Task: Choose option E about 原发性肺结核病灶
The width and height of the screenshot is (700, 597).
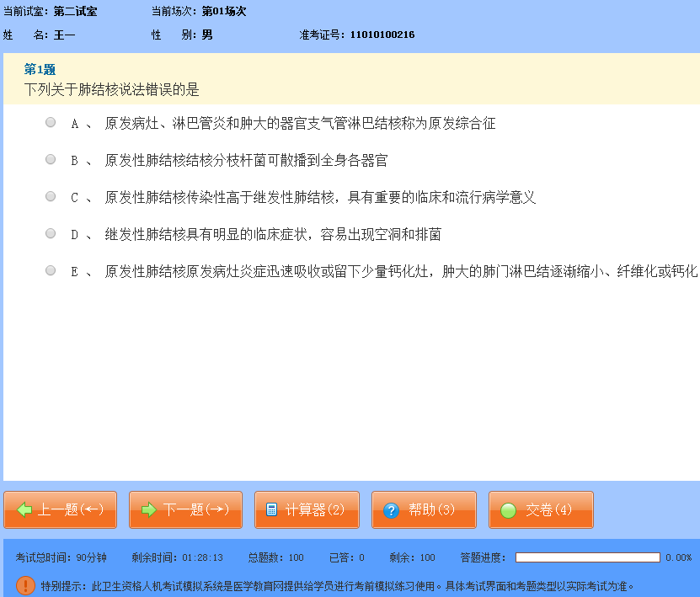Action: click(x=50, y=271)
